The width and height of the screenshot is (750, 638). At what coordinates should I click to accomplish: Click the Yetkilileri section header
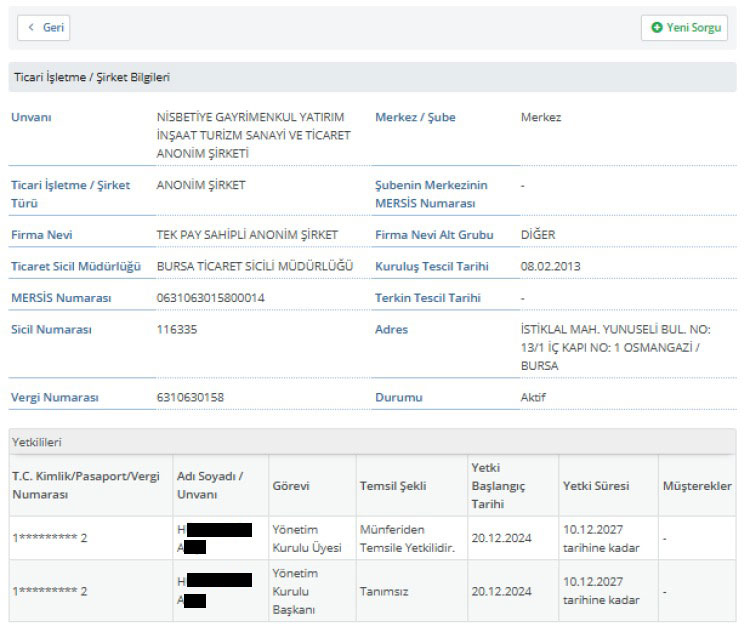(x=37, y=441)
